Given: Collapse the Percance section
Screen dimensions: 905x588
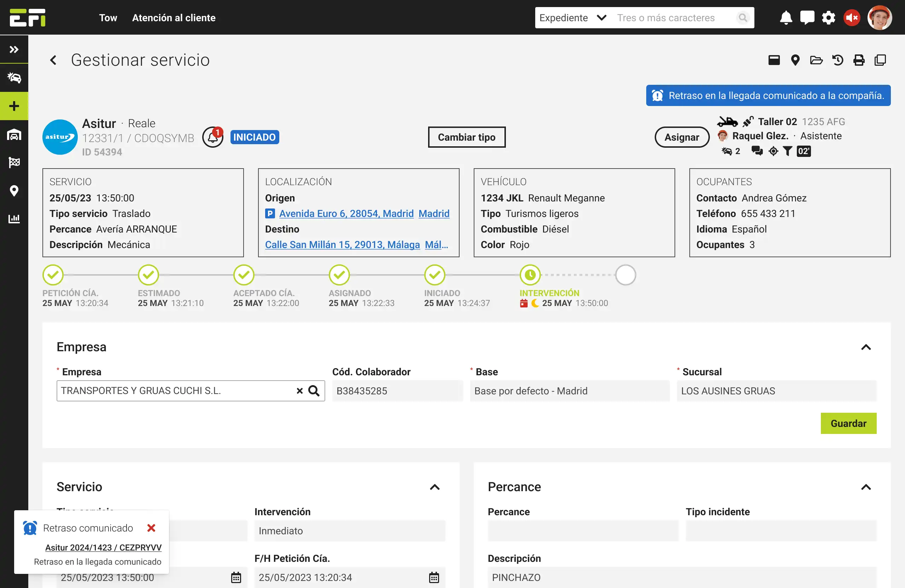Looking at the screenshot, I should 866,487.
